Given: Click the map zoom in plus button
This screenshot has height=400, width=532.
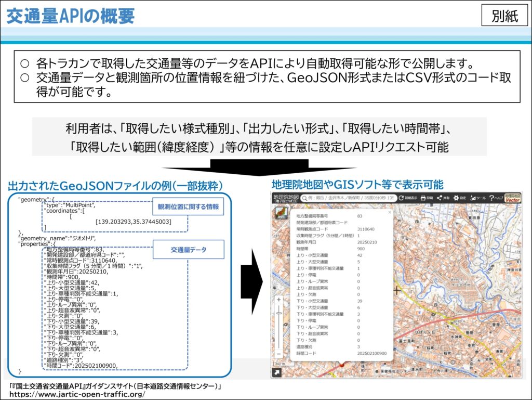Looking at the screenshot, I should coord(279,300).
